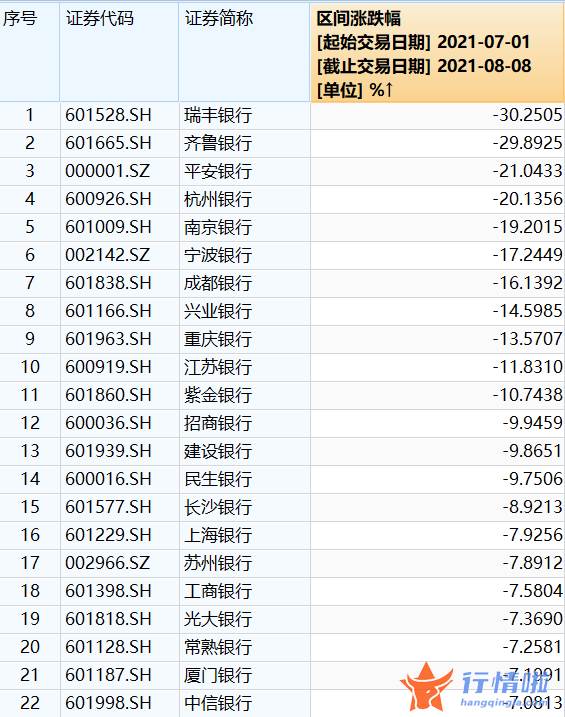The image size is (565, 717).
Task: Select the cell 平安银行
Action: tap(245, 171)
